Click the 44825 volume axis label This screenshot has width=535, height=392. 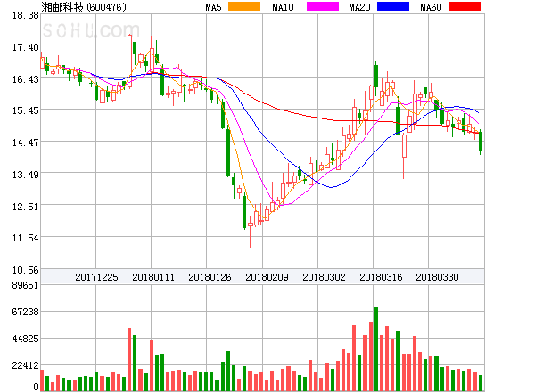tap(25, 339)
